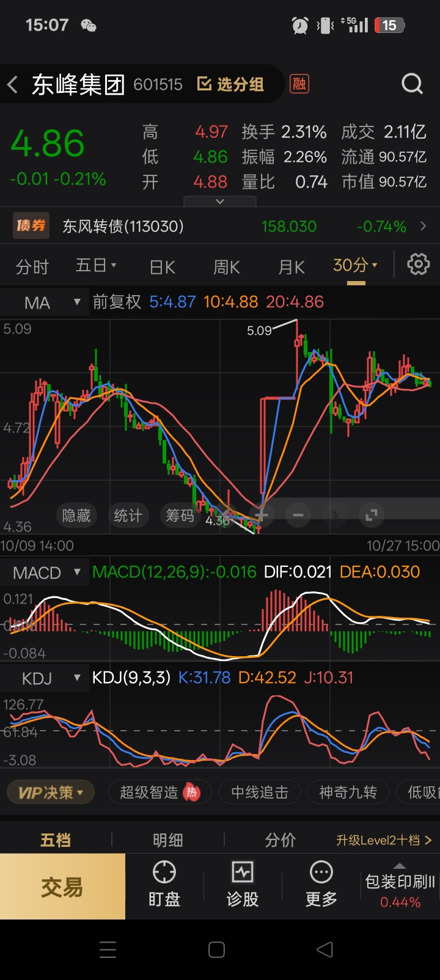Tap Android back triangle button

pyautogui.click(x=325, y=949)
